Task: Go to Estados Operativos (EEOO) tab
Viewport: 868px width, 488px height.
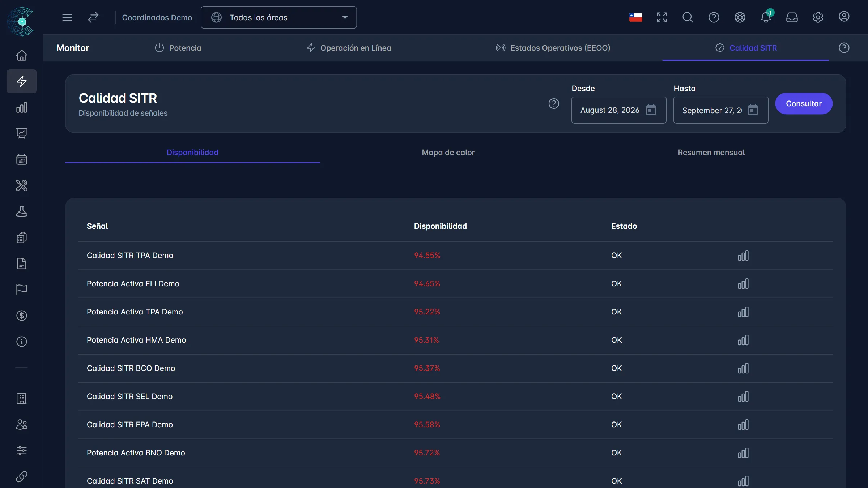Action: 553,48
